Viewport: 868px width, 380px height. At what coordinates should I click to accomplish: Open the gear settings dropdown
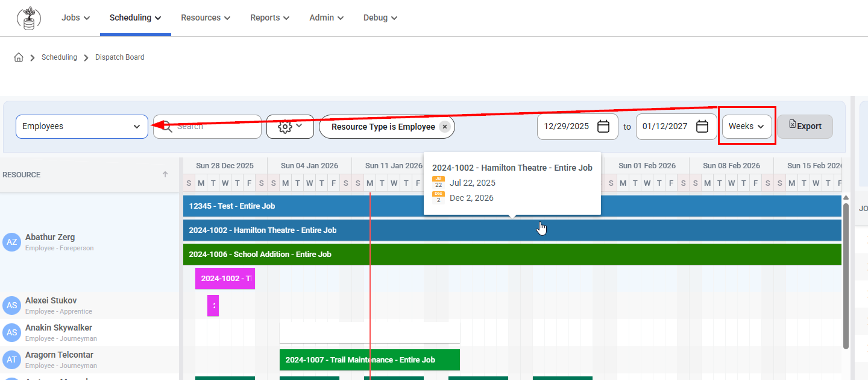(290, 127)
